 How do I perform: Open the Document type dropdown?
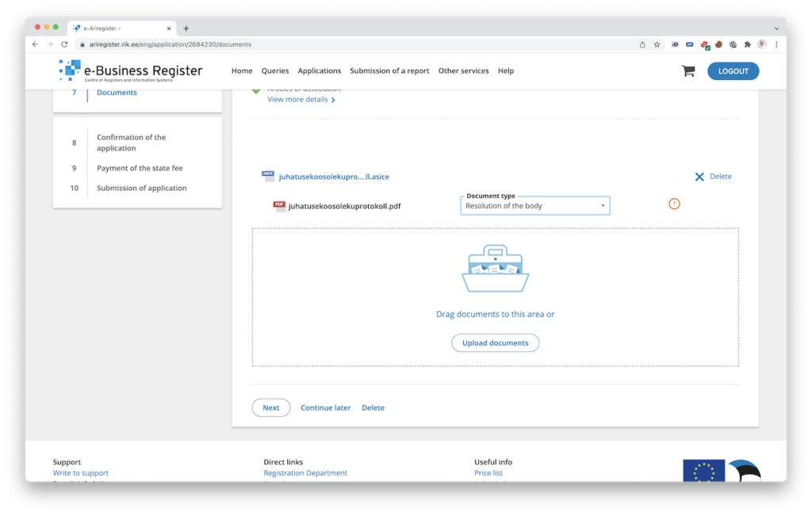[535, 206]
